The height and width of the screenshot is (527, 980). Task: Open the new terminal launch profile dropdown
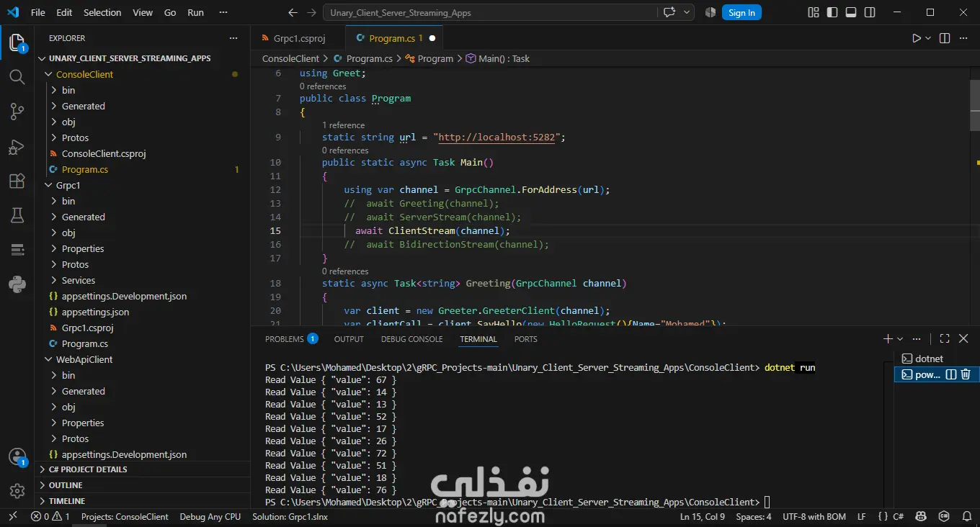(x=901, y=338)
